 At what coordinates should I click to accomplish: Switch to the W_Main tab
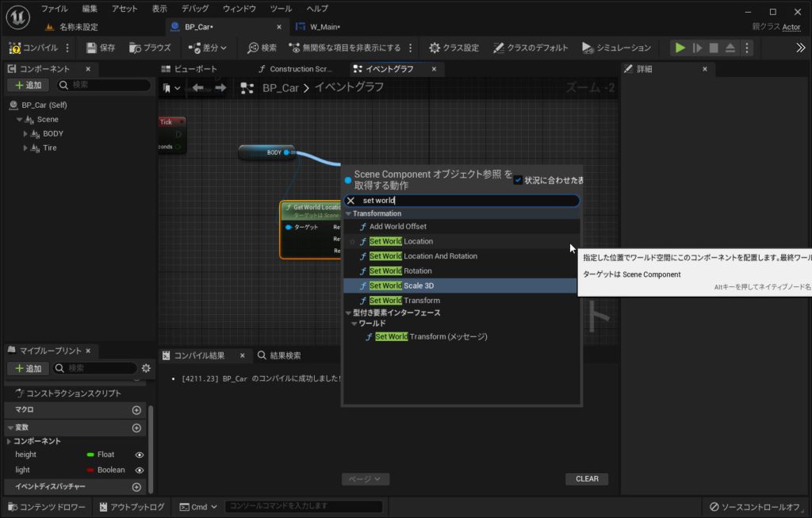click(x=324, y=27)
